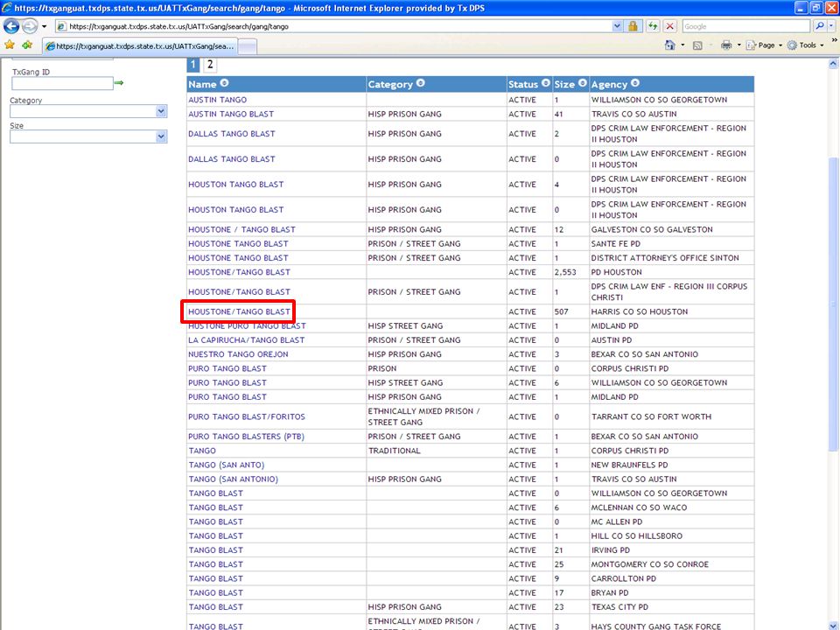The image size is (840, 630).
Task: Open the Category dropdown in the sidebar
Action: [x=161, y=111]
